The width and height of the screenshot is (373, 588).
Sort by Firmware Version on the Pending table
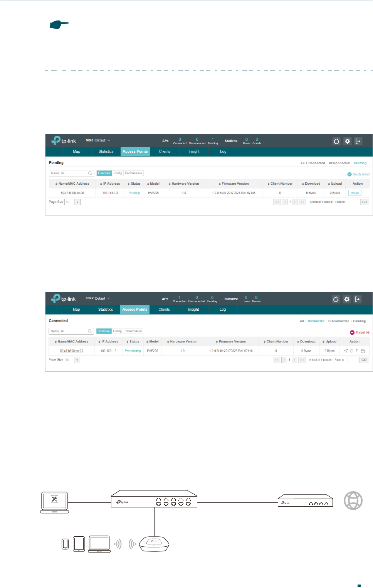tap(234, 184)
